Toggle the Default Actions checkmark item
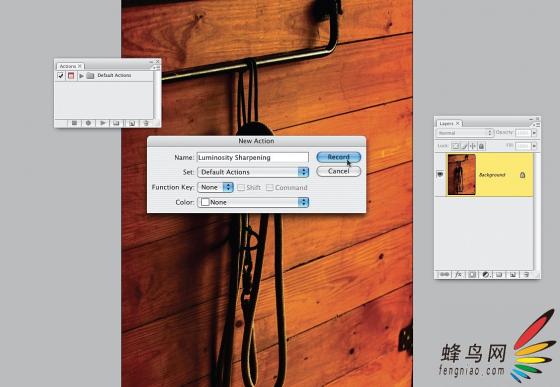Image resolution: width=560 pixels, height=387 pixels. 60,76
